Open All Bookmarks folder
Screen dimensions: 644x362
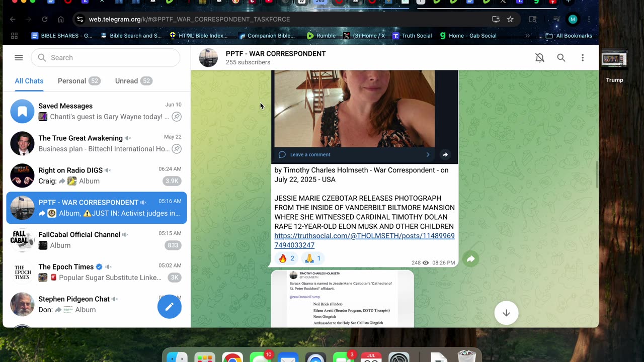point(569,36)
